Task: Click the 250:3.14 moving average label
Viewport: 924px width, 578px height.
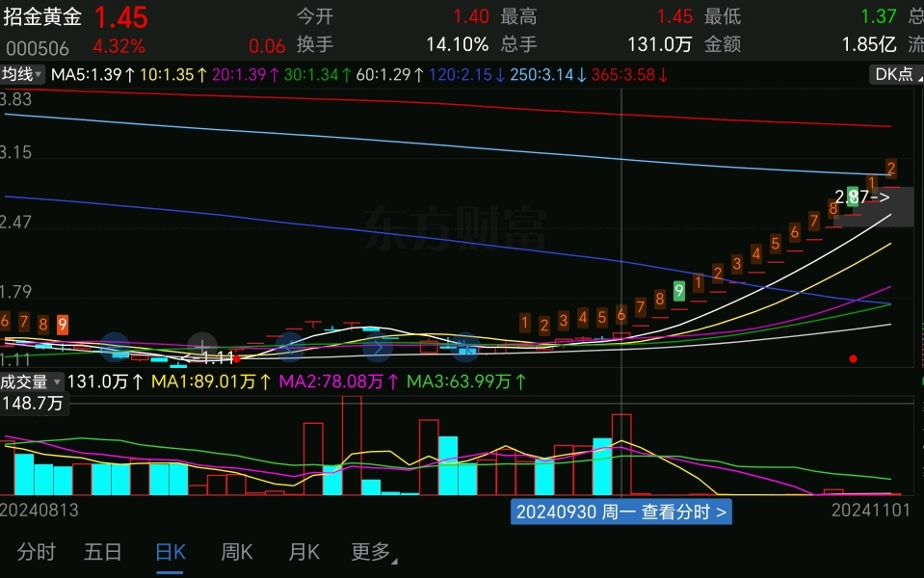Action: 548,75
